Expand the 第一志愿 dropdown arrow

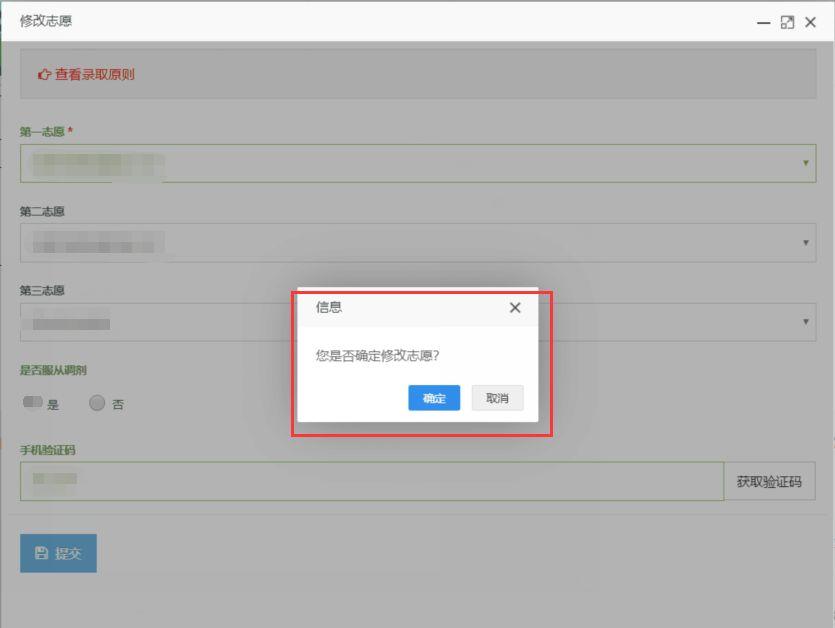pos(806,163)
